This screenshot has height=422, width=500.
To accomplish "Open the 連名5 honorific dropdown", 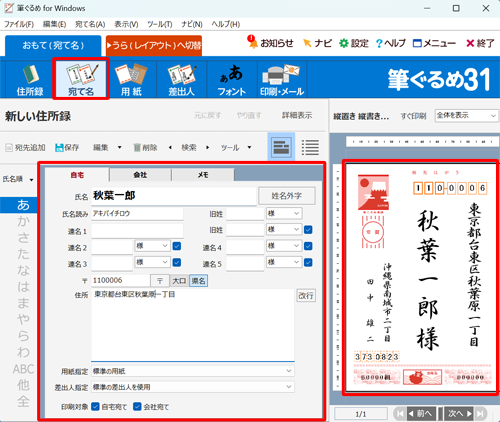I will 284,262.
